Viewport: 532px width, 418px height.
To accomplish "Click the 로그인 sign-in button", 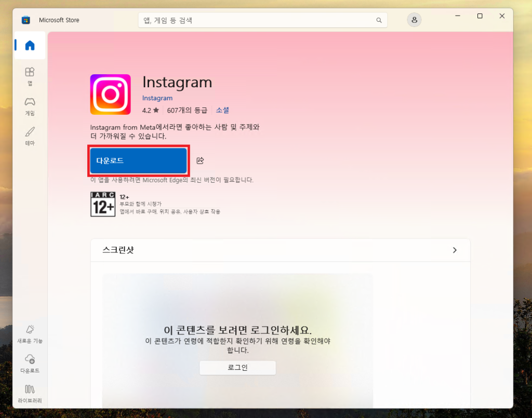I will click(x=237, y=368).
